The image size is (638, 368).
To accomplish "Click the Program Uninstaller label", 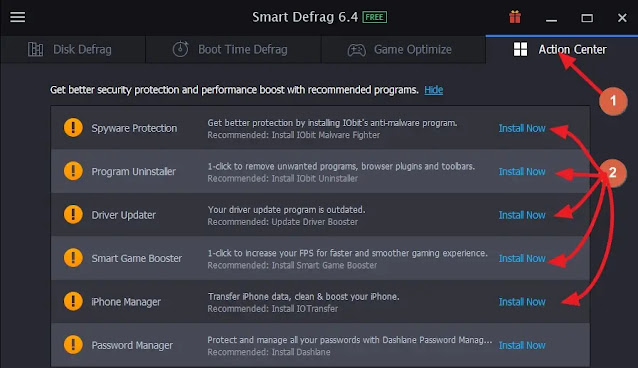I will click(x=133, y=172).
